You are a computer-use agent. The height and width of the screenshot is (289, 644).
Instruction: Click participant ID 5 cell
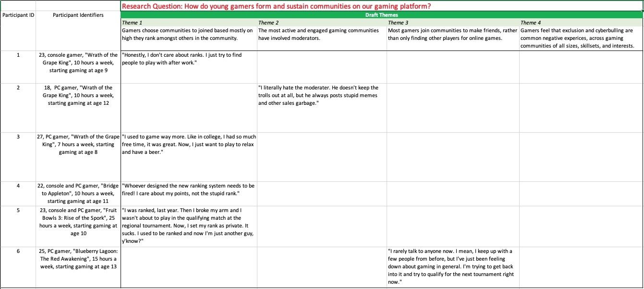(x=18, y=226)
